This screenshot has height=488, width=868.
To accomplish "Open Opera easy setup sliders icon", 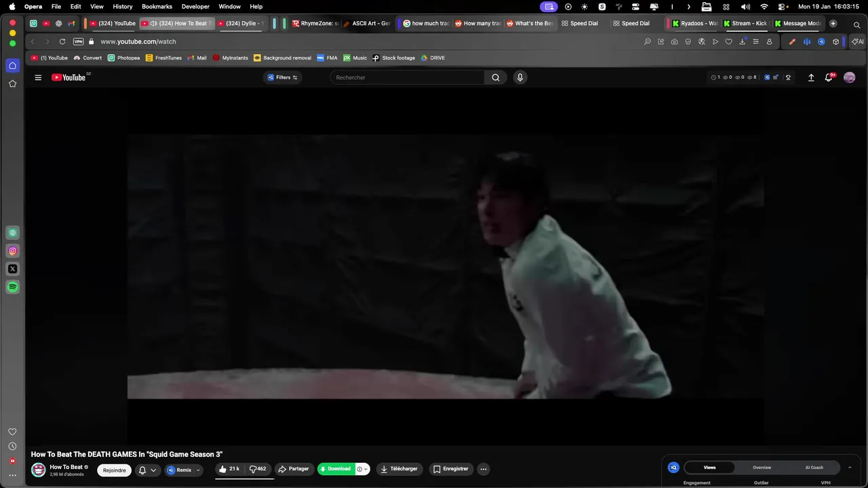I will 755,41.
